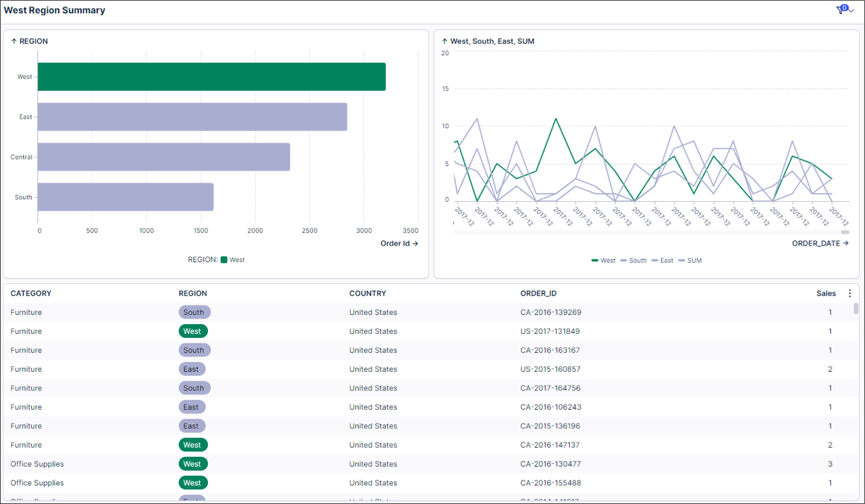Image resolution: width=865 pixels, height=504 pixels.
Task: Select the West bar in bar chart
Action: 211,77
